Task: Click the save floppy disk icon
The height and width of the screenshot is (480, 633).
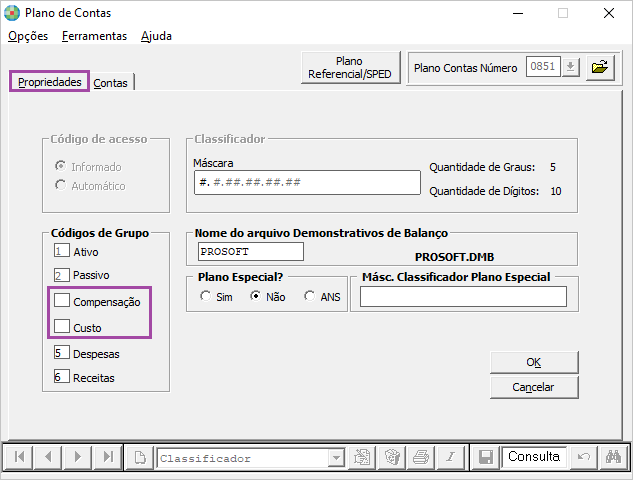Action: click(x=486, y=457)
